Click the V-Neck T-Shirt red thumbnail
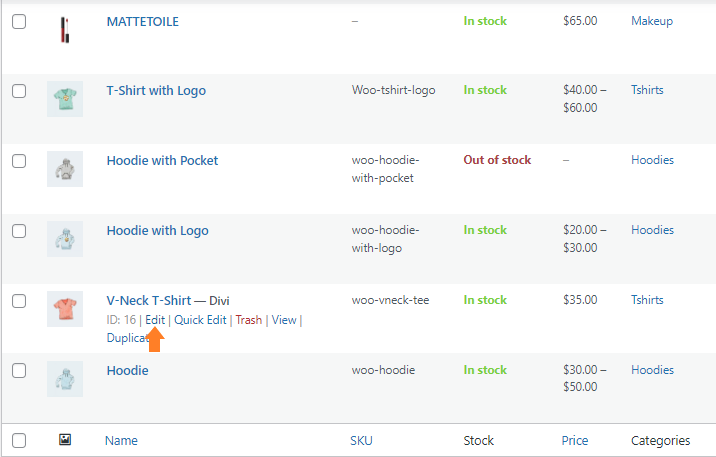Viewport: 716px width, 457px height. tap(65, 309)
